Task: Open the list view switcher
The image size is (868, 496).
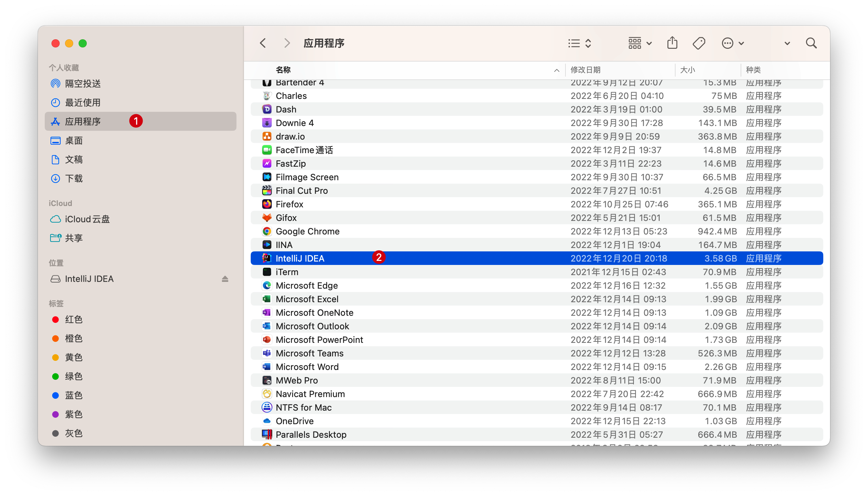Action: [x=579, y=43]
